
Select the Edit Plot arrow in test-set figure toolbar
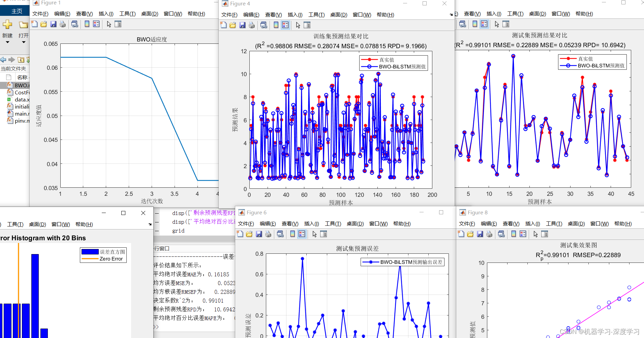point(497,24)
